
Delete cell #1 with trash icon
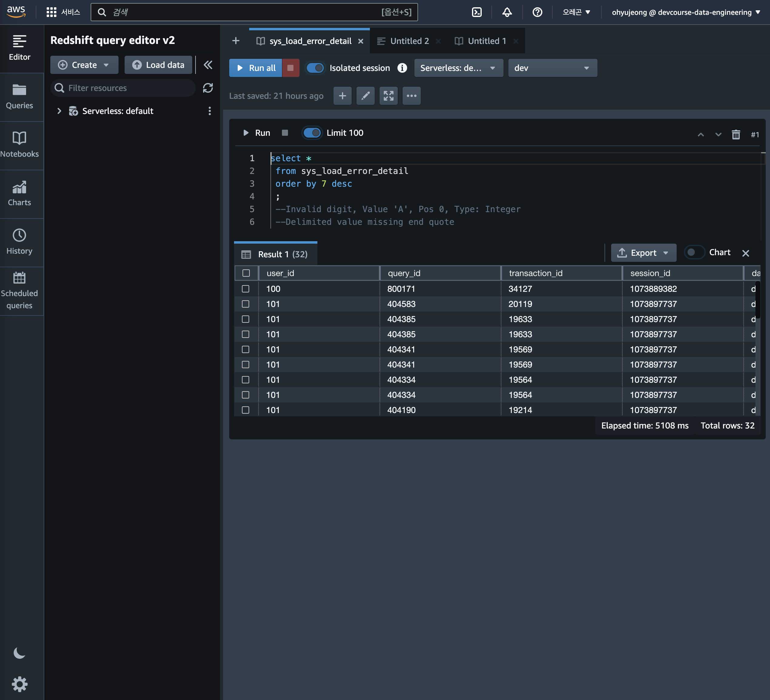(736, 135)
